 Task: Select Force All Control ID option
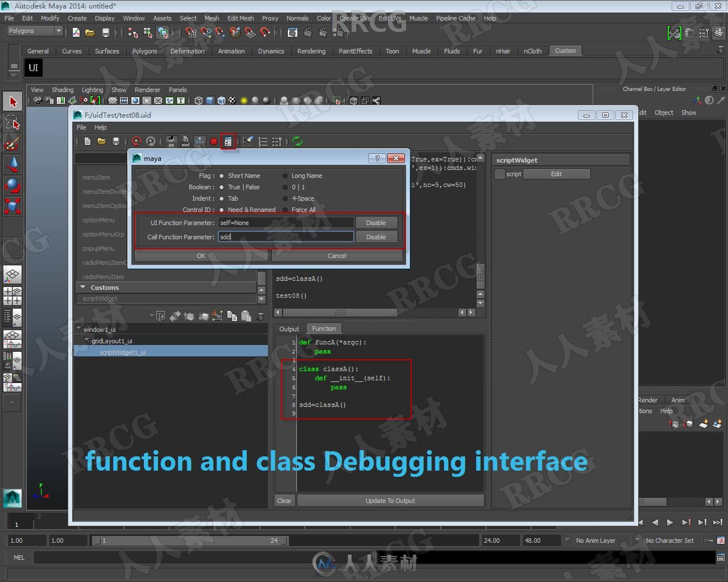[x=286, y=210]
